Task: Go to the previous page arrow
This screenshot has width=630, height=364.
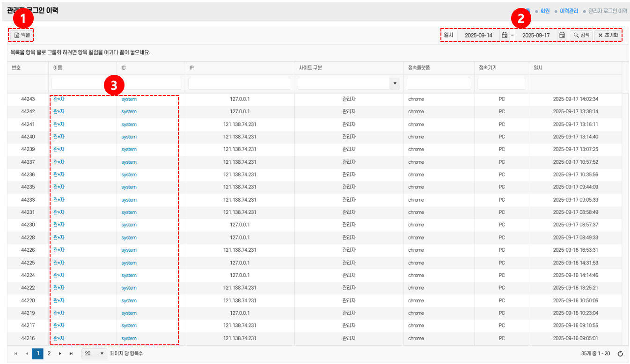Action: point(27,354)
